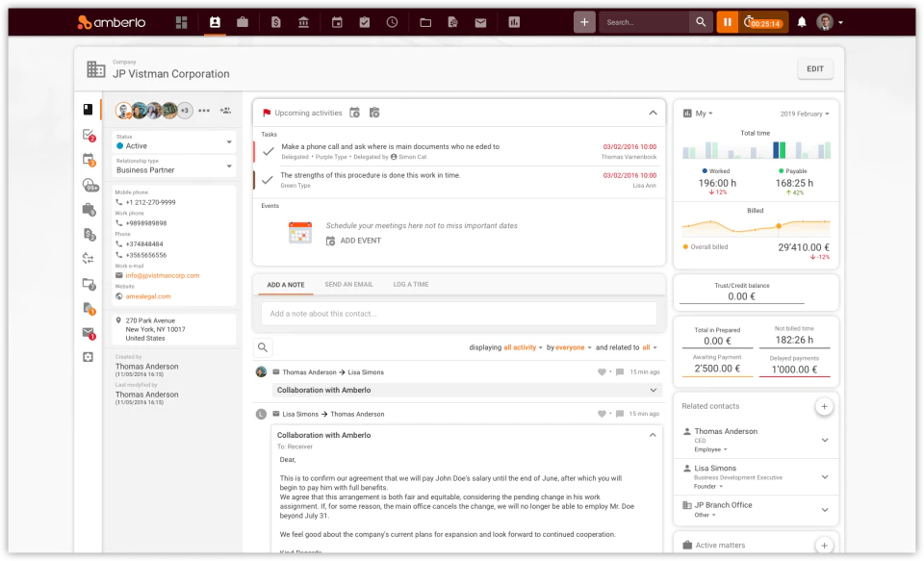The height and width of the screenshot is (561, 924).
Task: Expand the Thomas Anderson related contact
Action: tap(825, 440)
